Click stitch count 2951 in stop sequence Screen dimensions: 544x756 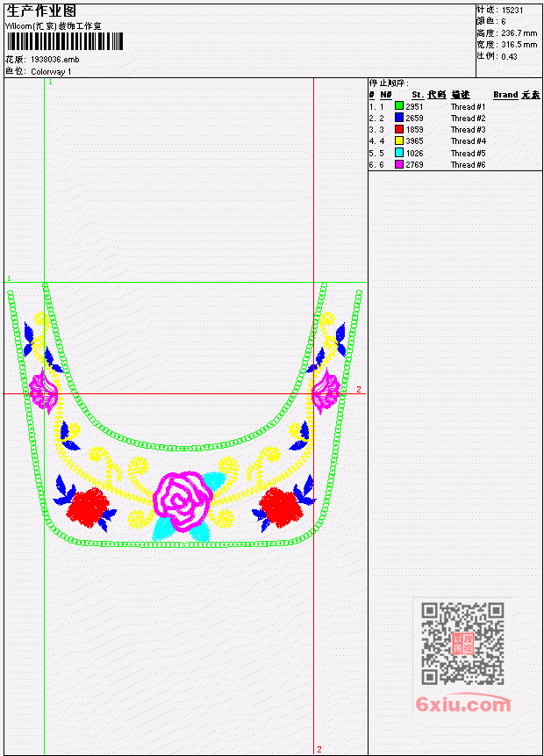pos(414,106)
